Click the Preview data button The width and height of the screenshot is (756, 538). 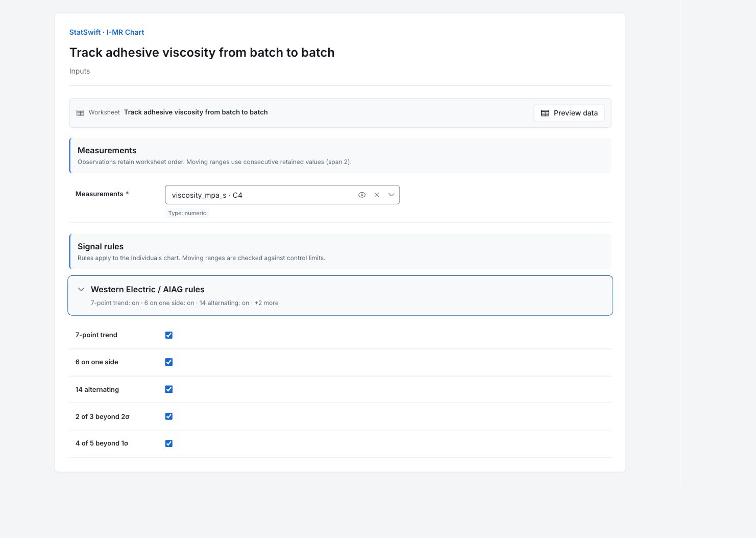coord(569,113)
